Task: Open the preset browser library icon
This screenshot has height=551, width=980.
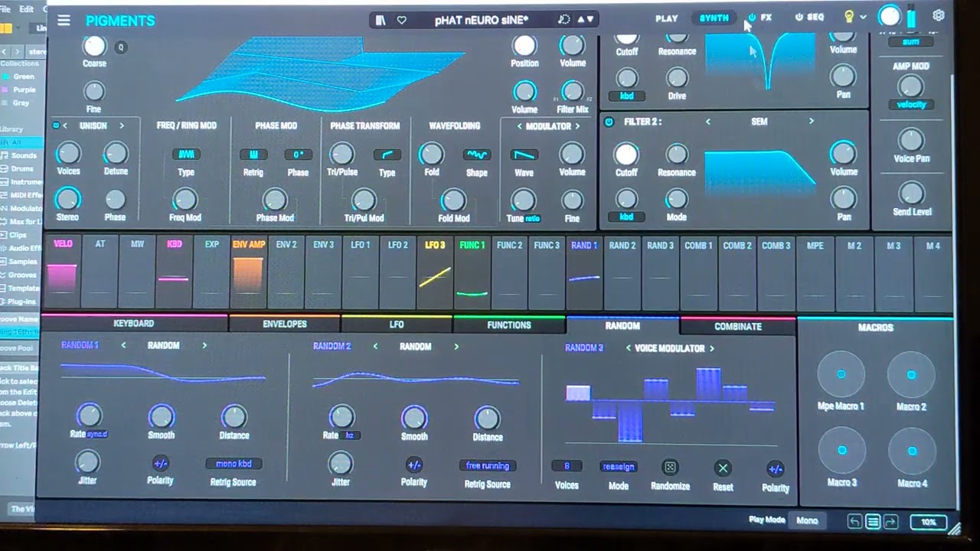Action: (381, 20)
